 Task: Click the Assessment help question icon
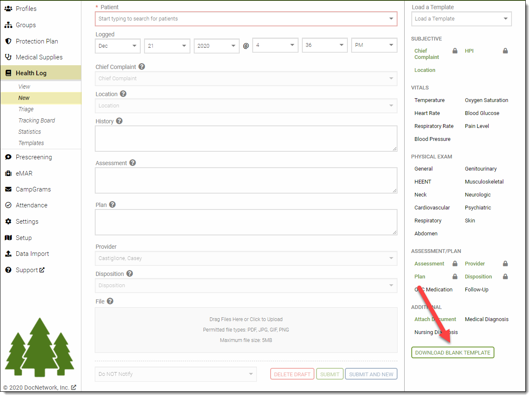132,163
